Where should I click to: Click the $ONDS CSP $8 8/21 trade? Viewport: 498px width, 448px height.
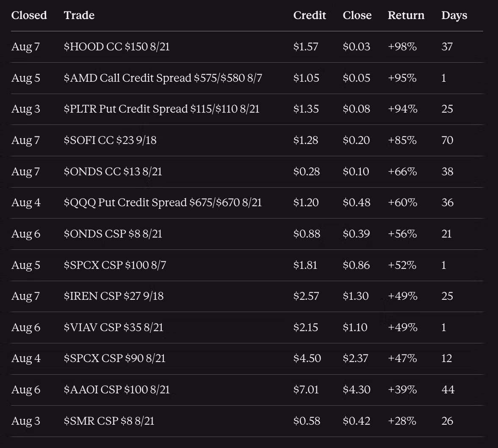click(x=113, y=234)
